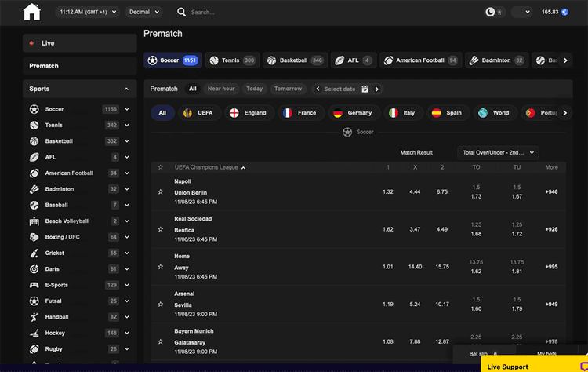The width and height of the screenshot is (588, 372).
Task: Open the Prematch sidebar section
Action: click(x=80, y=66)
